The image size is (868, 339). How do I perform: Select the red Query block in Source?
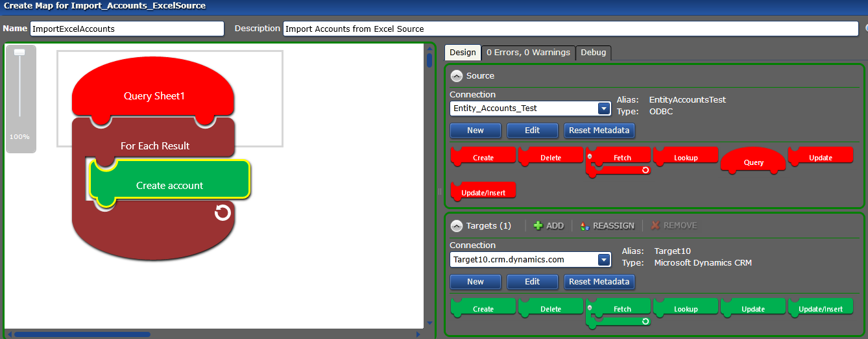[x=753, y=161]
